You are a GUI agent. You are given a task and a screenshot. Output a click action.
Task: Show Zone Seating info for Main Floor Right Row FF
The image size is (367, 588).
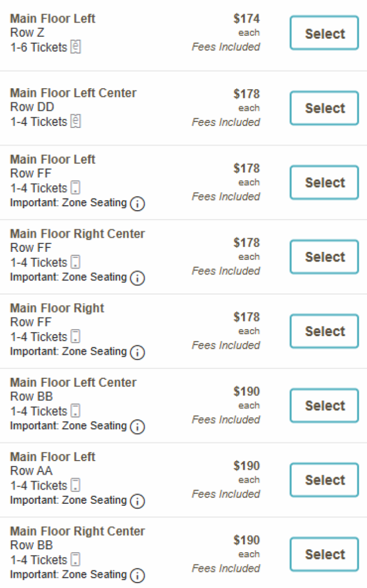137,352
